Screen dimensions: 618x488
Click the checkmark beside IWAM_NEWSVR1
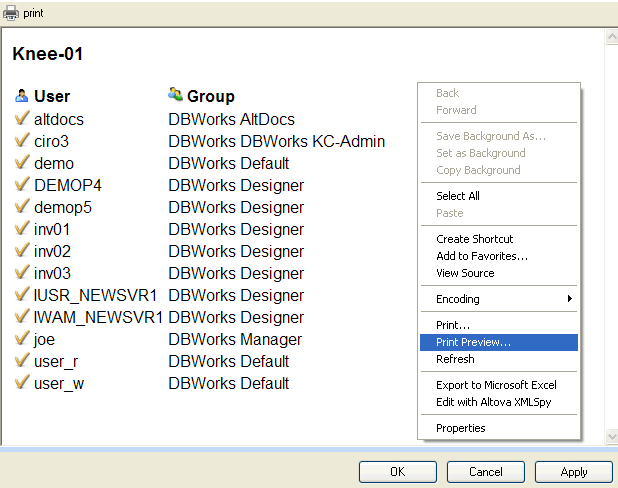22,317
